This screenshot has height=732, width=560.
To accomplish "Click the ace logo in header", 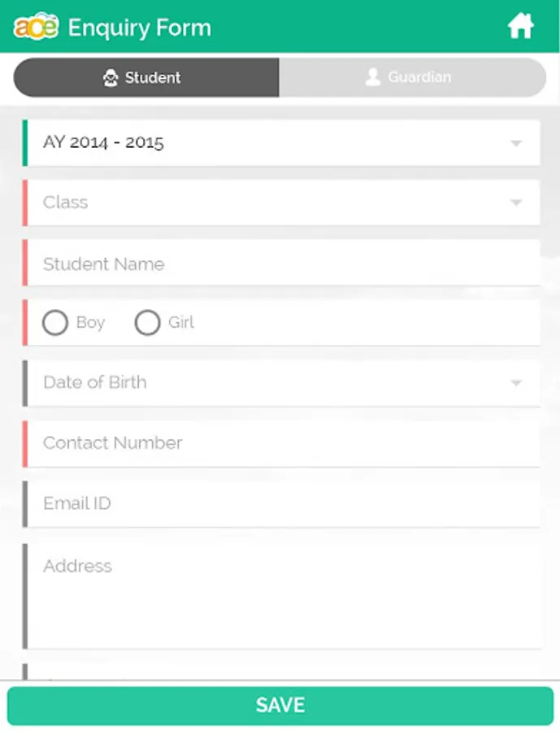I will click(36, 27).
